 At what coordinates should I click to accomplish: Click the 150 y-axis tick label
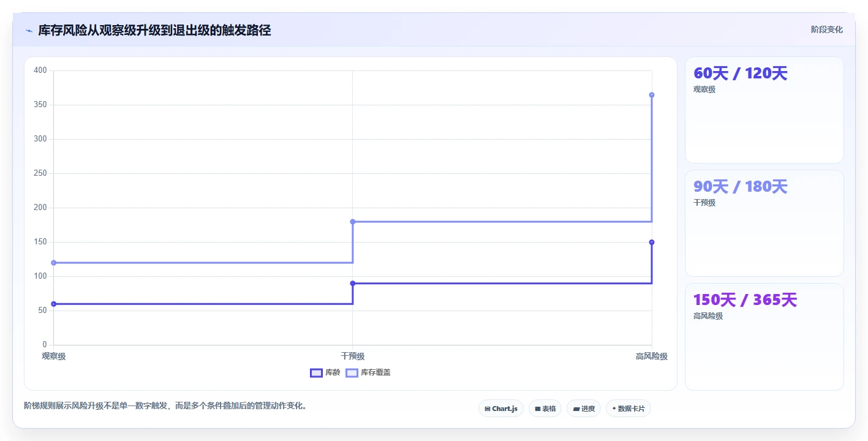[40, 242]
